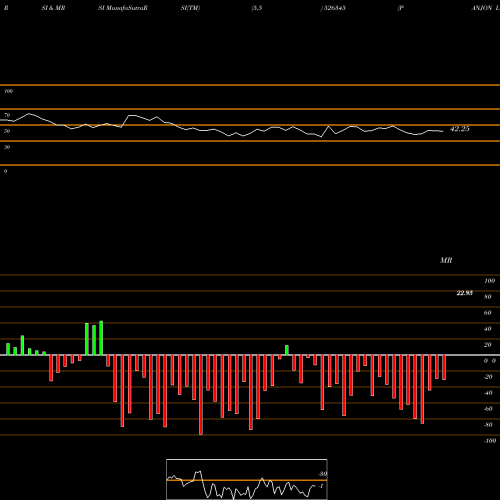Click the RSI axis label 70
This screenshot has height=500, width=500.
click(7, 115)
